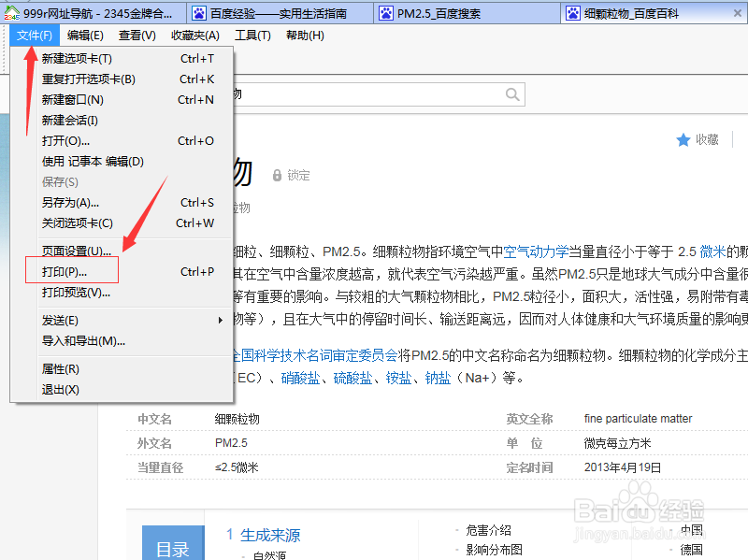Click the '≤2.5微米' value
This screenshot has height=560, width=748.
coord(237,467)
